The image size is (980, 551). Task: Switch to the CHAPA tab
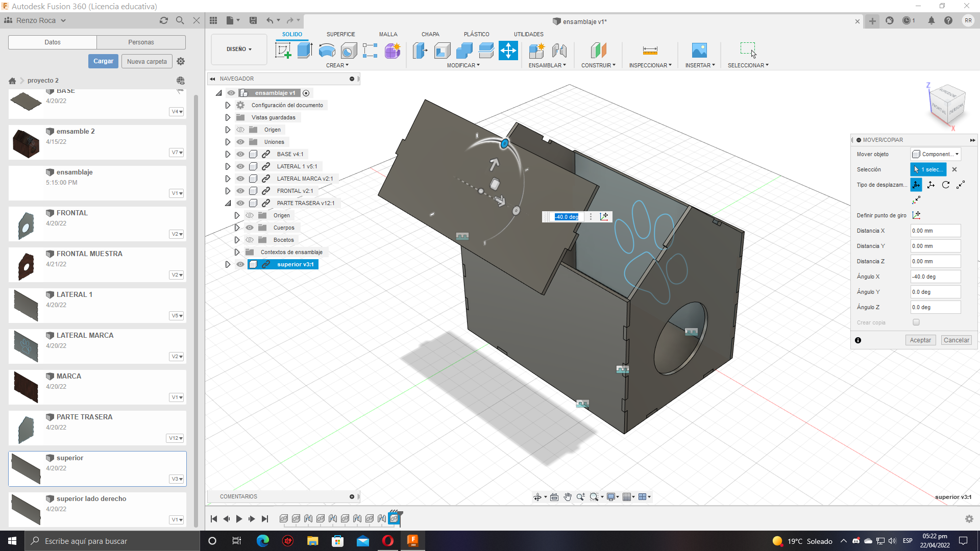pyautogui.click(x=430, y=34)
